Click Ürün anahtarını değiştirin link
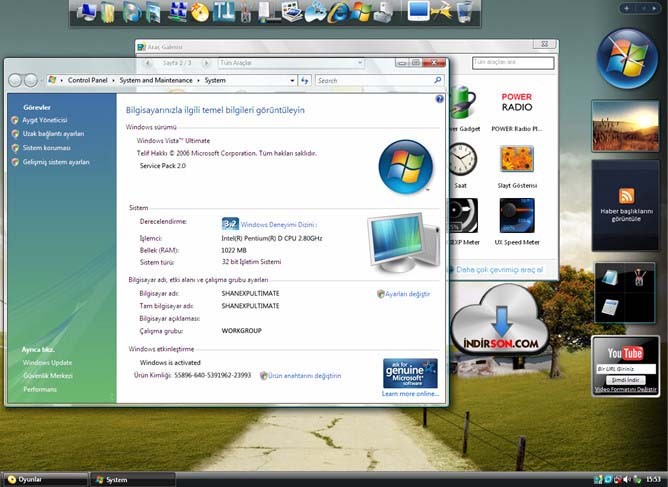Screen dimensions: 668x487 point(304,376)
